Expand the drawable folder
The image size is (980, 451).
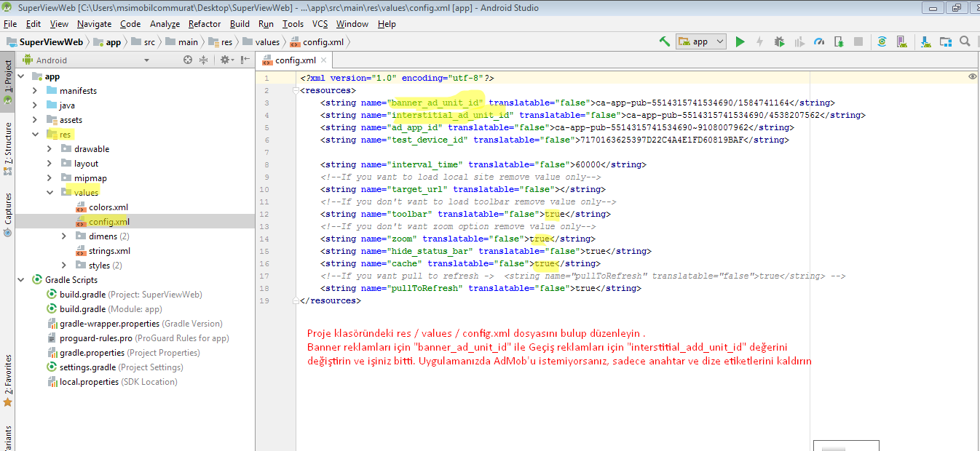point(50,149)
